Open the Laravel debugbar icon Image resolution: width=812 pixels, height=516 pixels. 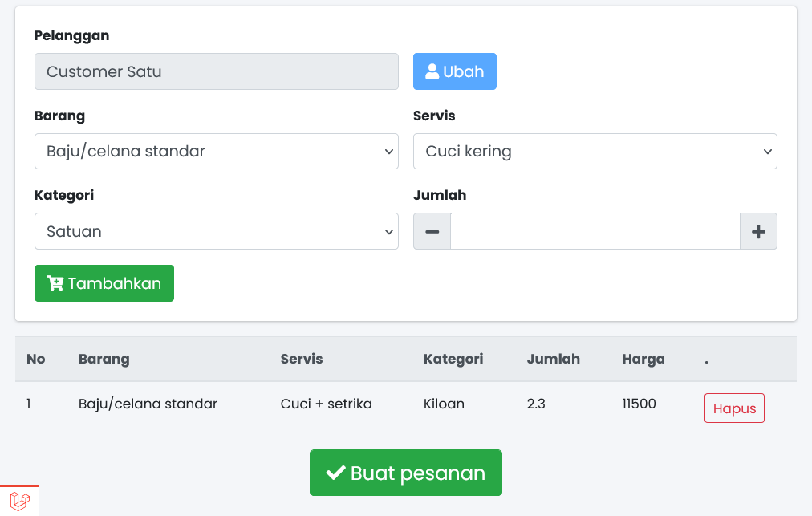click(x=20, y=502)
